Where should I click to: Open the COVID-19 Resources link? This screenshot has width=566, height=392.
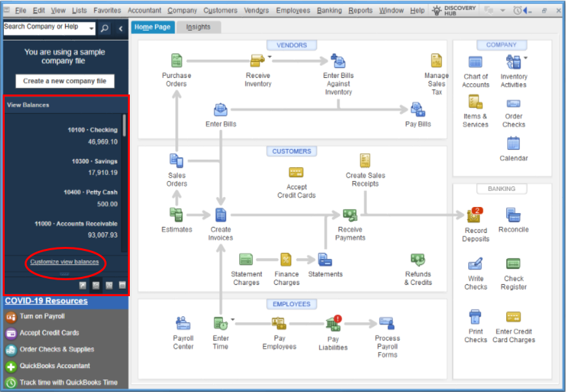point(46,301)
